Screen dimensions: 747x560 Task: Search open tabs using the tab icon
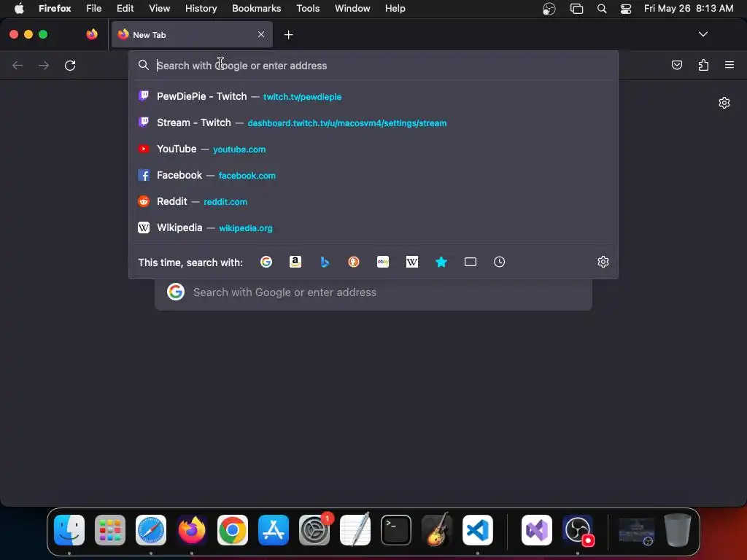[471, 262]
